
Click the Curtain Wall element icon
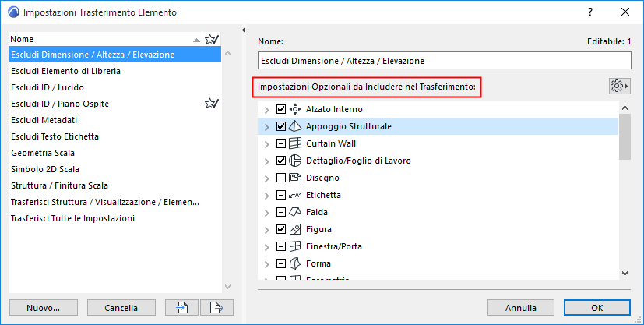click(x=295, y=143)
